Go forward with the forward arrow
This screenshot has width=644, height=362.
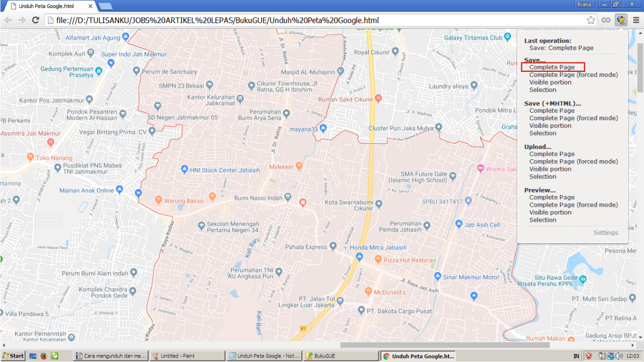point(22,20)
